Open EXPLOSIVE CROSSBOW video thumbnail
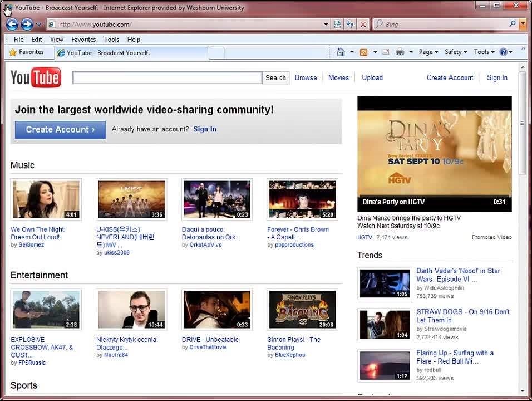The width and height of the screenshot is (532, 401). 46,309
